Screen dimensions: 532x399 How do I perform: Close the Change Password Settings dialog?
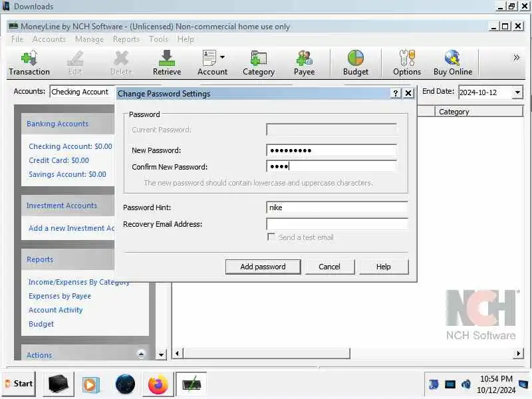(x=408, y=93)
